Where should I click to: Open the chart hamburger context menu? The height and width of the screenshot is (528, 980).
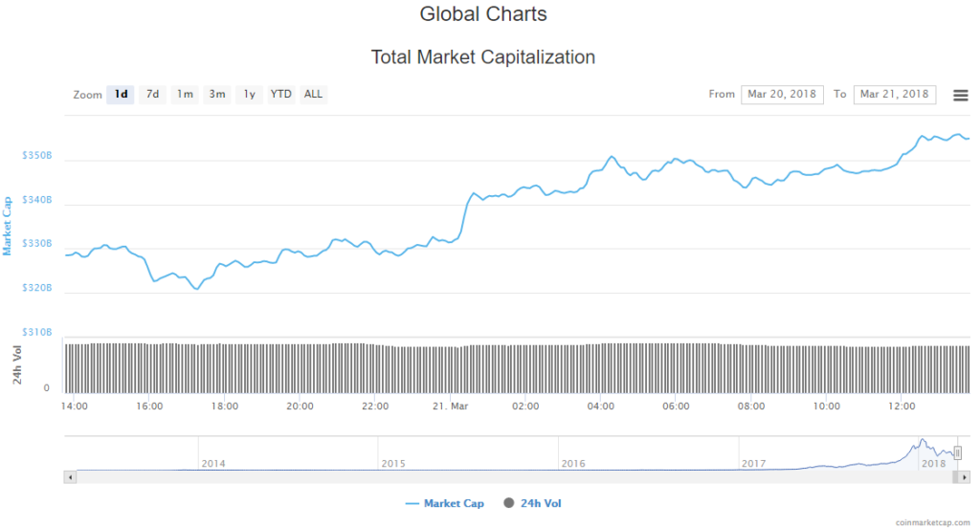click(960, 95)
